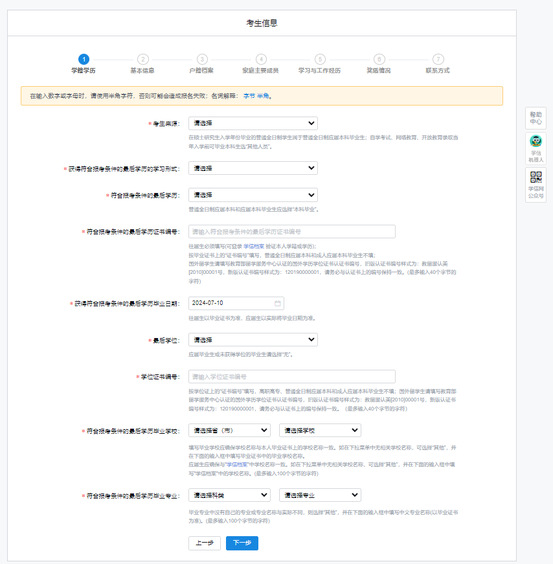Open 学信档案 link under certificate number field

tap(254, 246)
